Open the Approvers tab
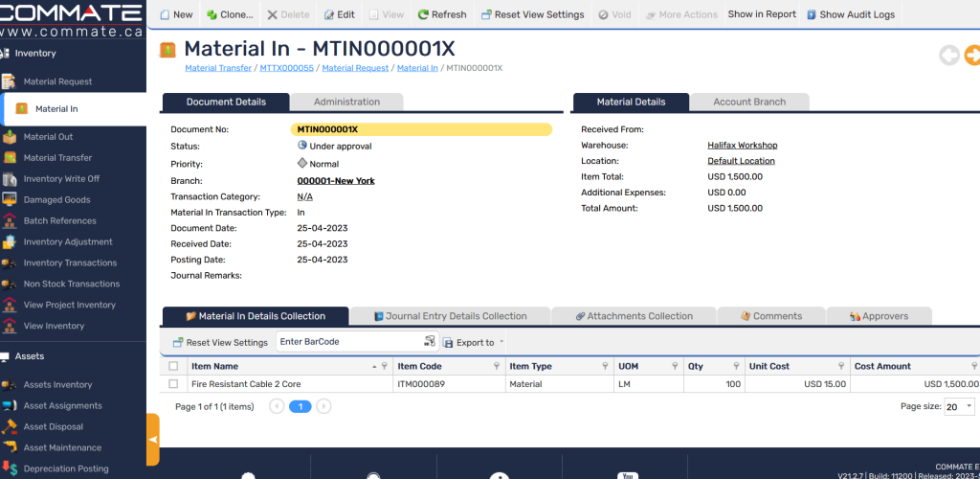The width and height of the screenshot is (980, 479). tap(879, 316)
